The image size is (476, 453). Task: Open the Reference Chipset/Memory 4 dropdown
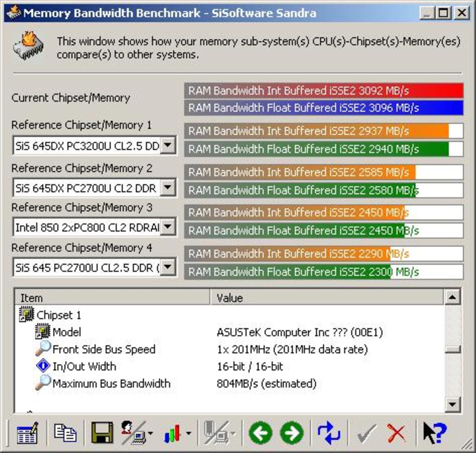click(168, 267)
